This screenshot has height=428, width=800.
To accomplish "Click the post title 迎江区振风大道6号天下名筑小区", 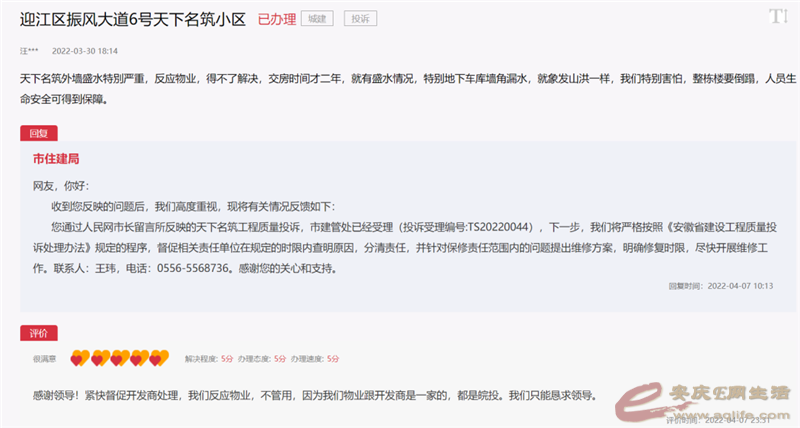I will (132, 19).
